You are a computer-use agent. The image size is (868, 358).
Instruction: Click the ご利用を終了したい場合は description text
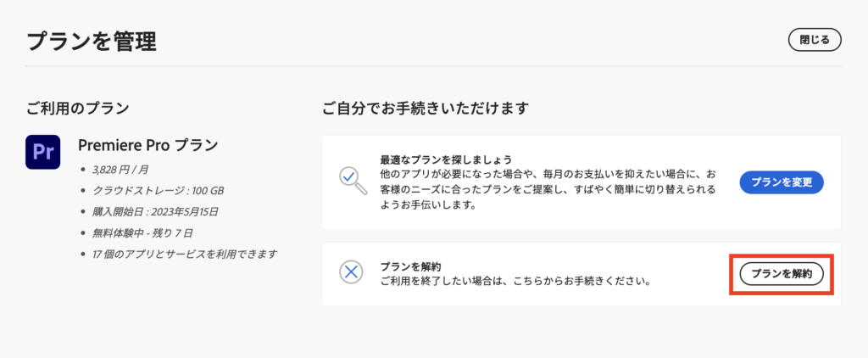click(515, 281)
